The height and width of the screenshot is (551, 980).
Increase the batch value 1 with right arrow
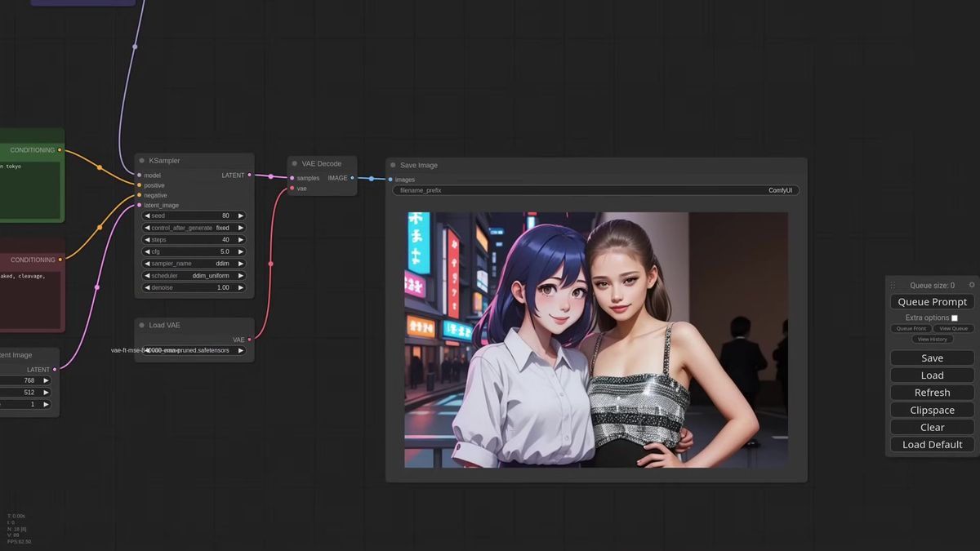46,404
